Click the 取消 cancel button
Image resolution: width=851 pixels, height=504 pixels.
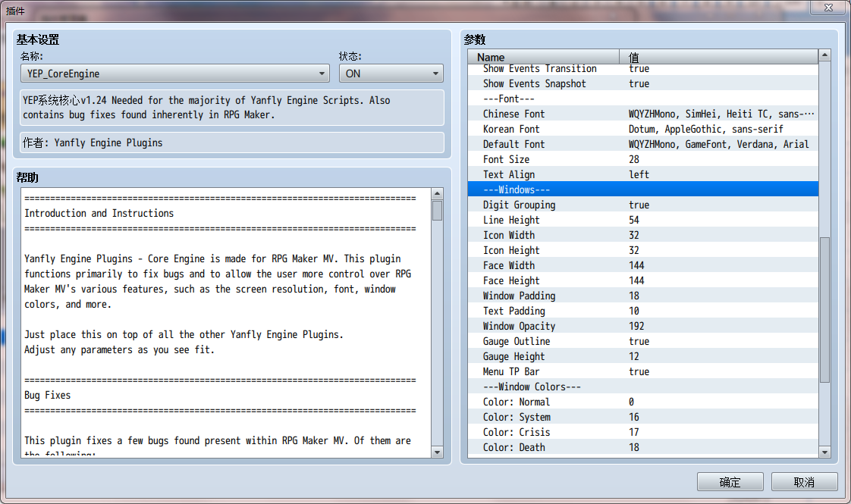pyautogui.click(x=804, y=482)
